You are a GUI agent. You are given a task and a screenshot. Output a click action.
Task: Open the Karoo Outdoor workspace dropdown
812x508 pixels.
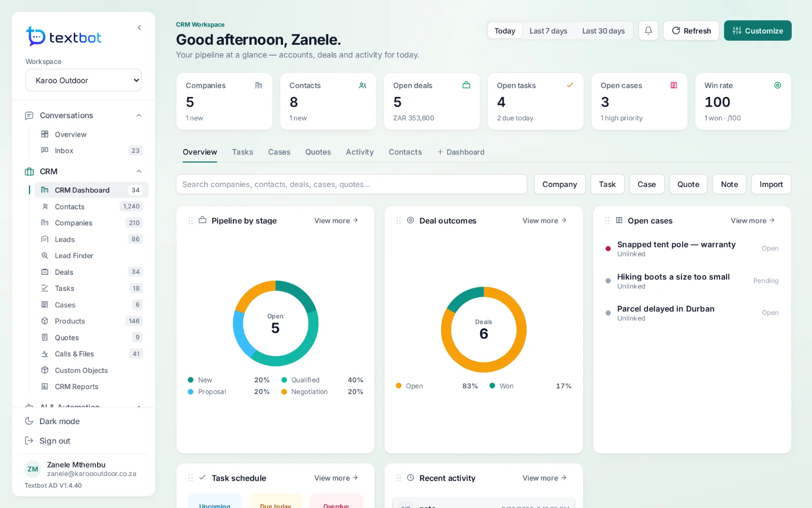coord(83,80)
